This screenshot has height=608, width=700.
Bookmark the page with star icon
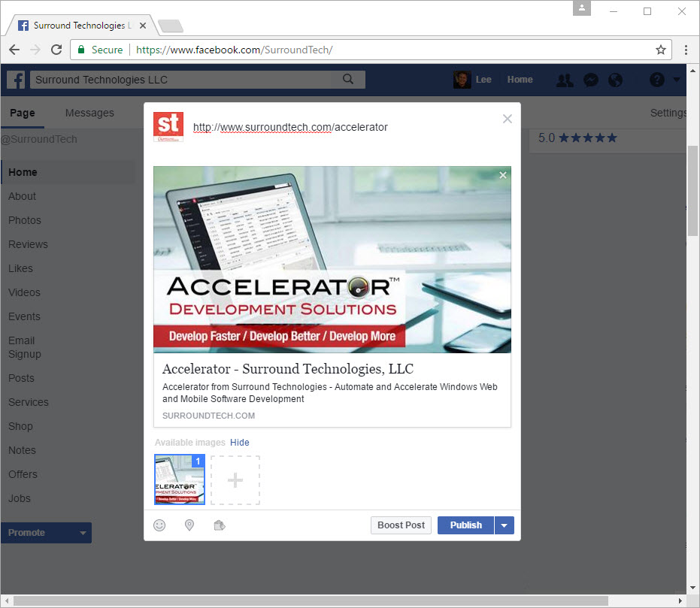[661, 50]
